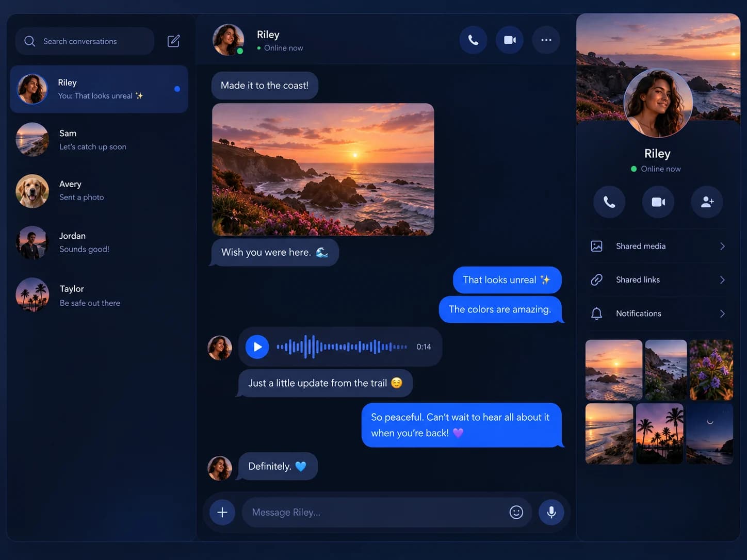Start a voice call from chat header
Viewport: 747px width, 560px height.
tap(473, 40)
